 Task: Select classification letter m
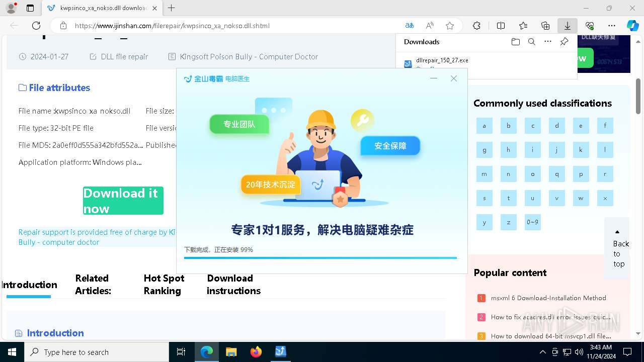(485, 174)
